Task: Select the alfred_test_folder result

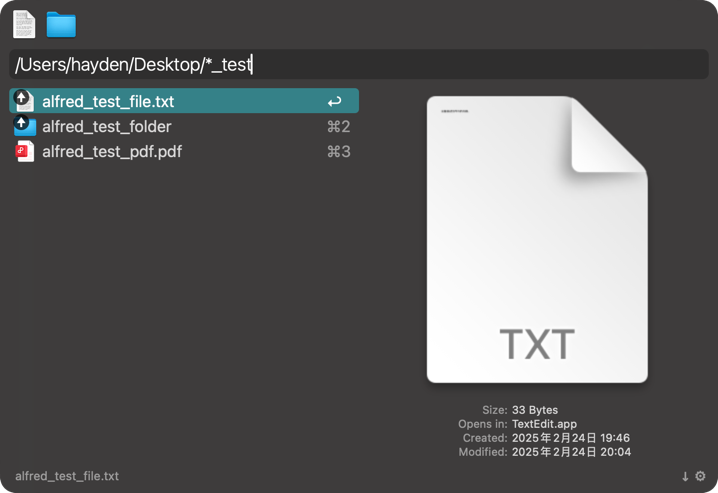Action: click(107, 127)
